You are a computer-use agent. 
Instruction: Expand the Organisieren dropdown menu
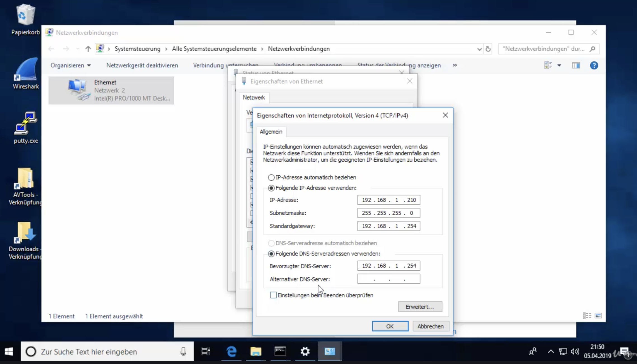[71, 65]
